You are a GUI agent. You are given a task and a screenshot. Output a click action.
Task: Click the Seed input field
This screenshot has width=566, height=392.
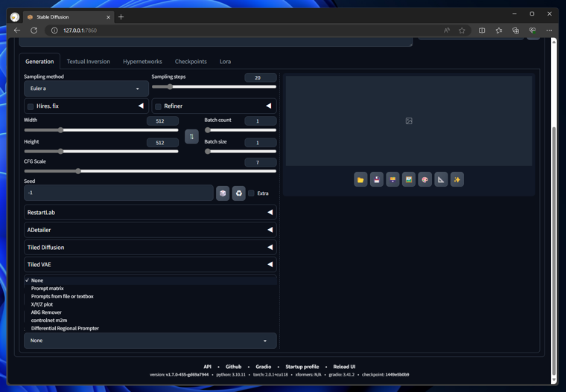118,193
